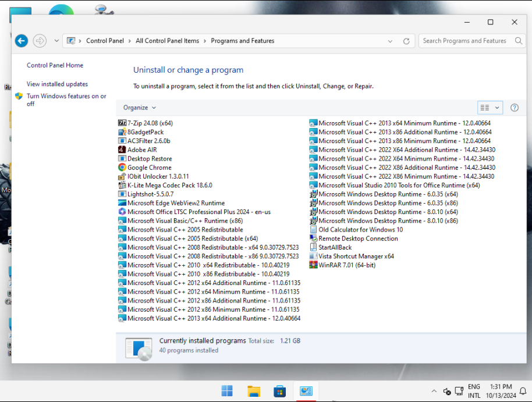Open View installed updates link
The width and height of the screenshot is (532, 402).
(58, 84)
